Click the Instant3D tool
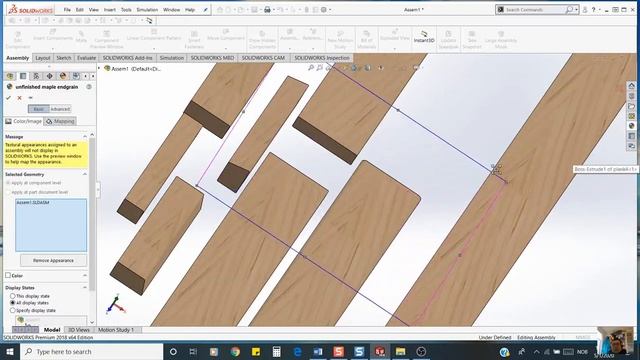Viewport: 640px width, 360px height. [x=424, y=37]
